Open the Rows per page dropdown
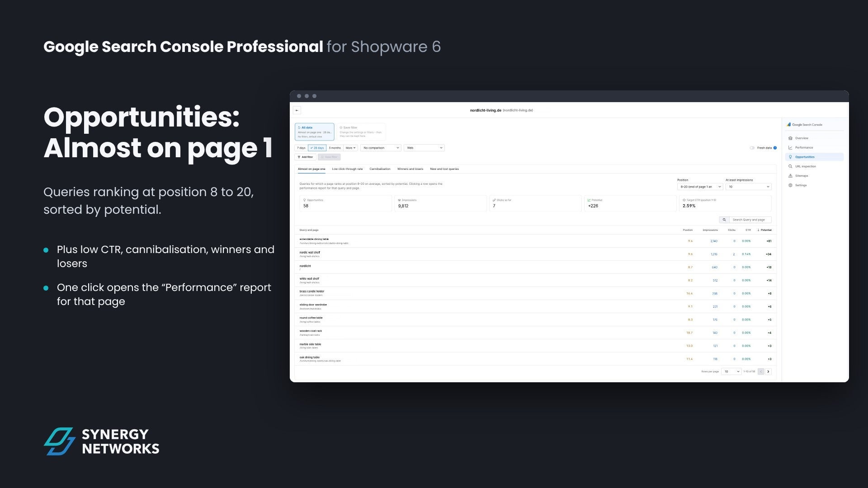The height and width of the screenshot is (488, 868). coord(731,371)
